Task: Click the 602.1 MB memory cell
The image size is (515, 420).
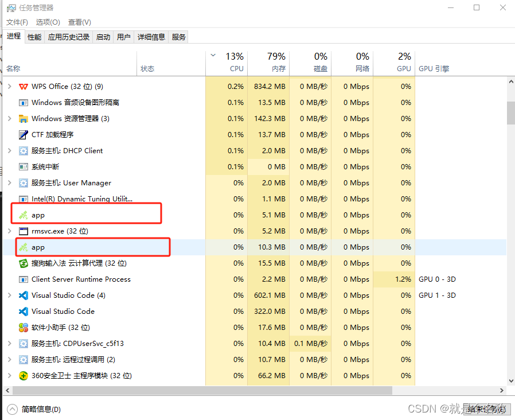Action: [x=268, y=295]
